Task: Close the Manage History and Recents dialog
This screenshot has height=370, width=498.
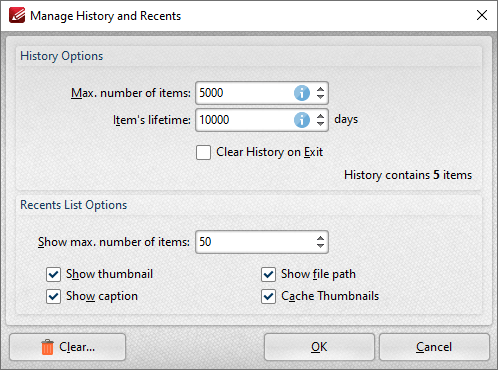Action: [x=482, y=15]
